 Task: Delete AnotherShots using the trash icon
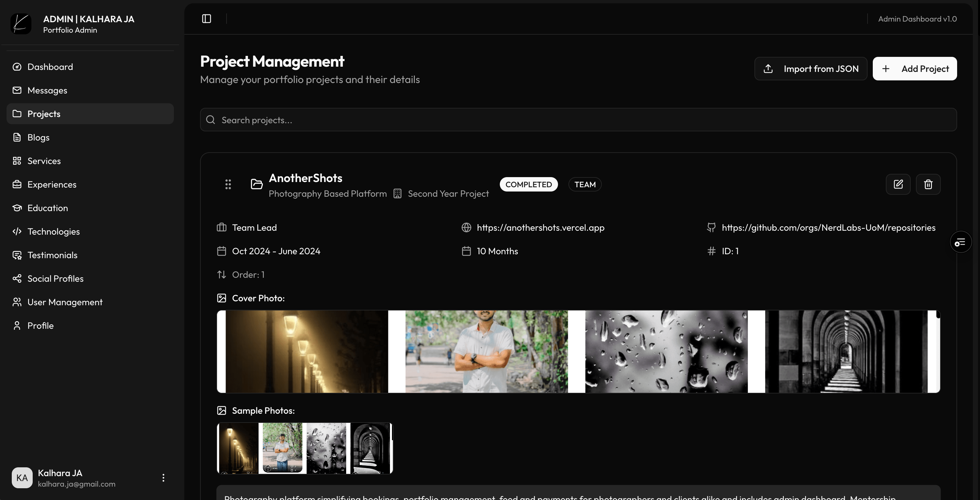tap(928, 184)
